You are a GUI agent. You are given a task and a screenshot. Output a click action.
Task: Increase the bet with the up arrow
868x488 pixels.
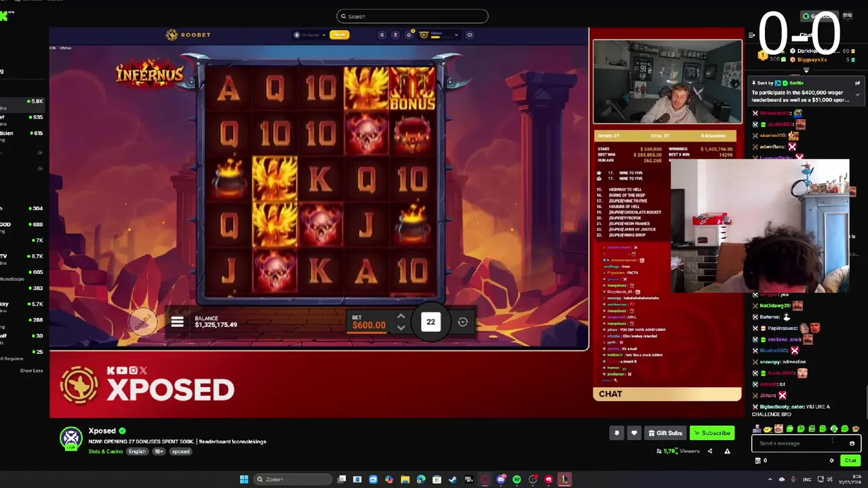pos(401,317)
